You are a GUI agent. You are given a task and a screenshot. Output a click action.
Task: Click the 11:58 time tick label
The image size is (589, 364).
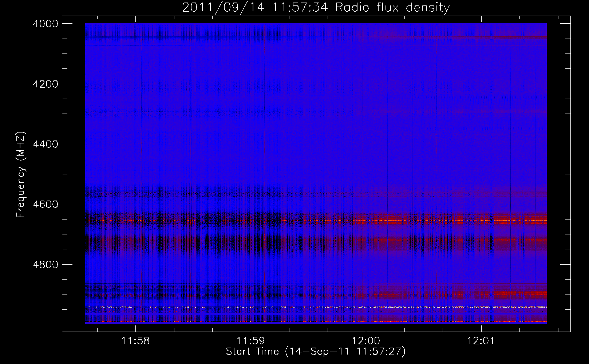[135, 341]
